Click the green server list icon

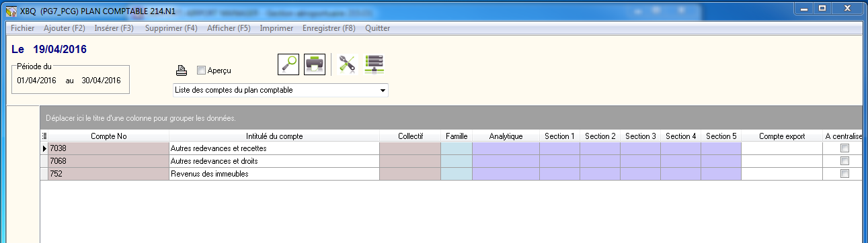(373, 64)
